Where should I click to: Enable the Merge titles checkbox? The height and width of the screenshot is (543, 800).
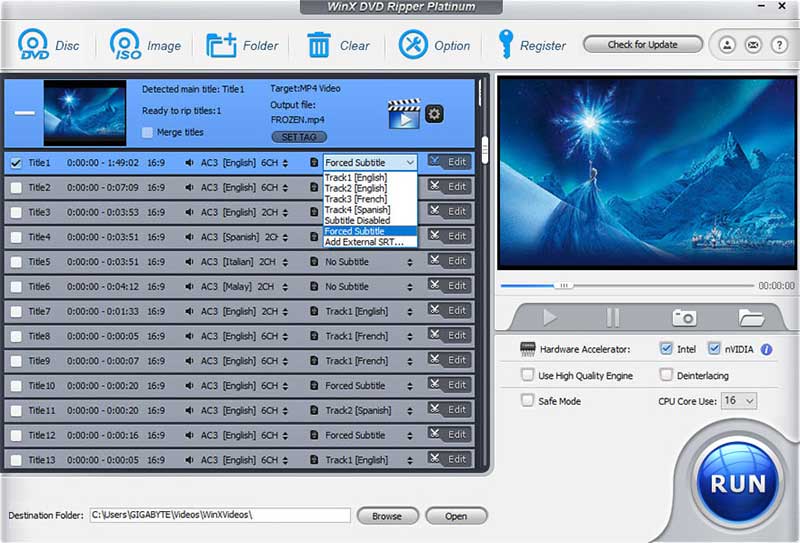pos(148,132)
